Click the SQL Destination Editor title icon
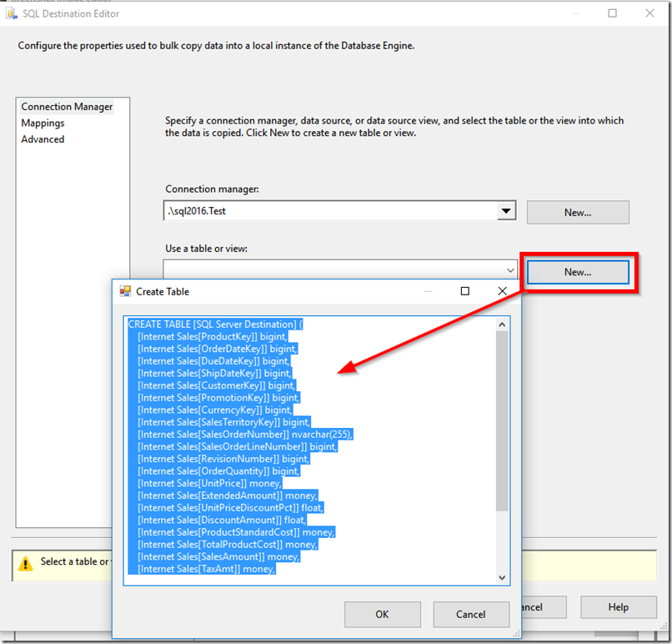 (12, 13)
